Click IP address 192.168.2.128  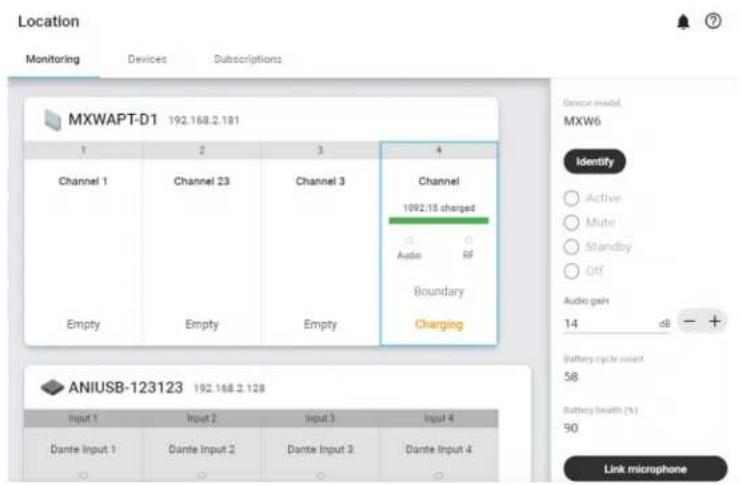coord(229,389)
